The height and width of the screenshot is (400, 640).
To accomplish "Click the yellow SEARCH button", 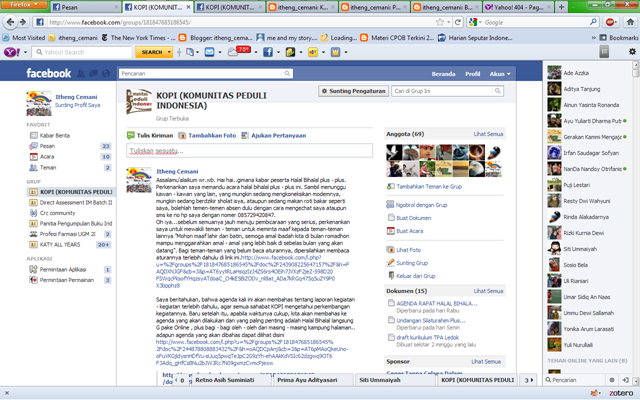I will point(152,52).
